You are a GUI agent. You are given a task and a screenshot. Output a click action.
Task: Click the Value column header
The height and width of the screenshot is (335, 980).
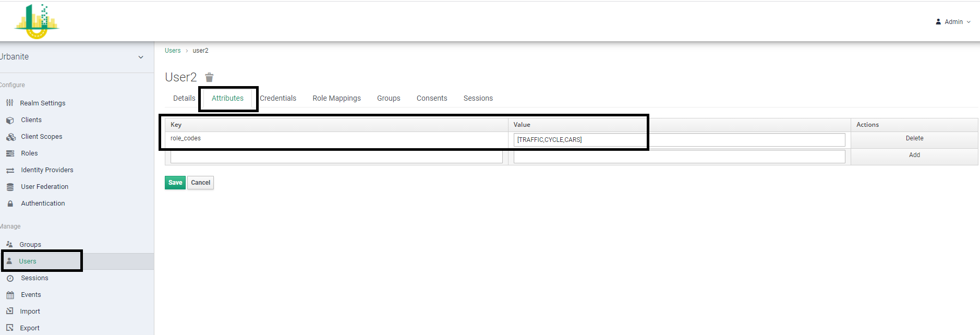679,125
